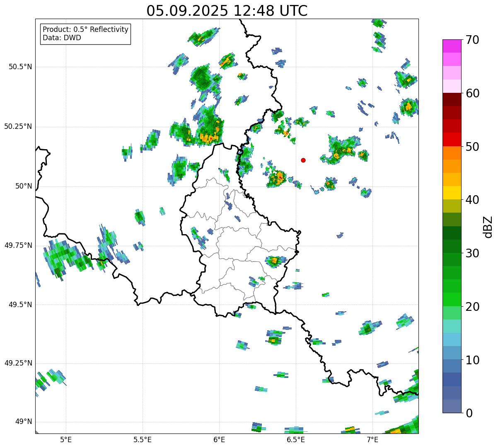
Task: Click the 5°E longitude label
Action: coord(66,439)
